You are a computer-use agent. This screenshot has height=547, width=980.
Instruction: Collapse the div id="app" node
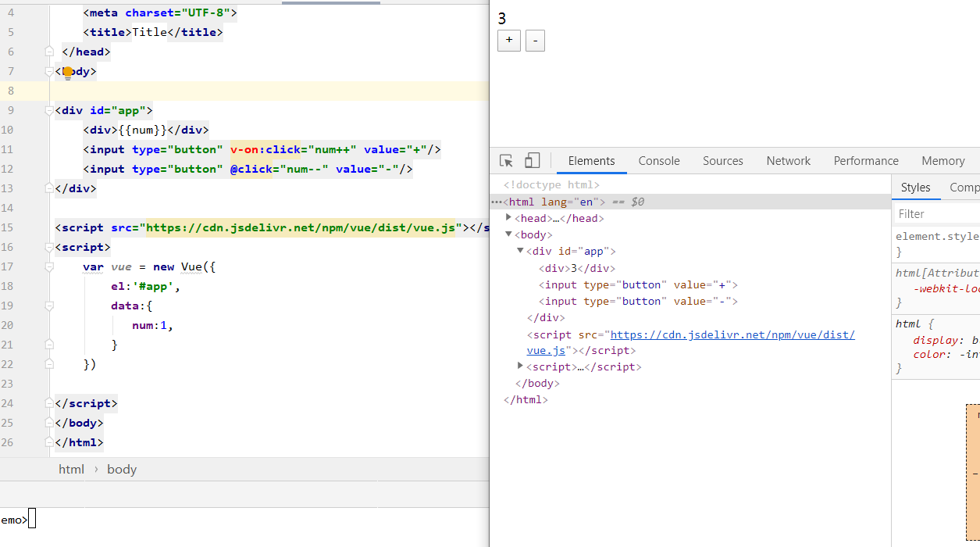click(x=521, y=251)
